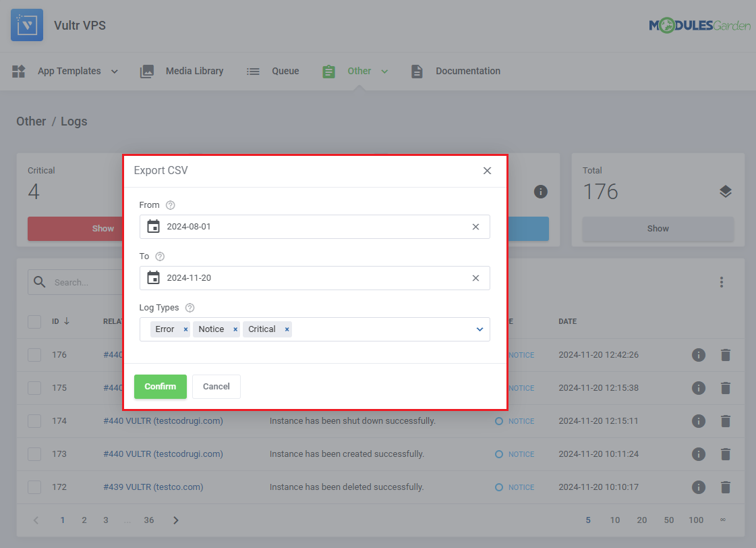
Task: Click help icon next to Log Types
Action: (190, 308)
